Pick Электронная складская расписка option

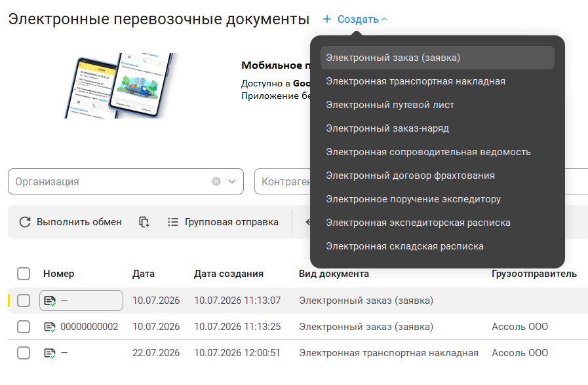point(437,246)
